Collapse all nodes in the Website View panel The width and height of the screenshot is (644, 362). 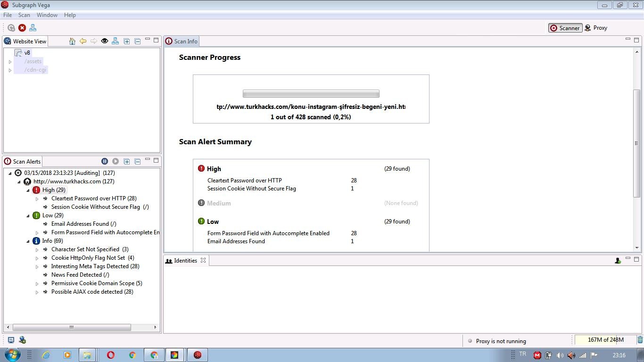tap(138, 41)
